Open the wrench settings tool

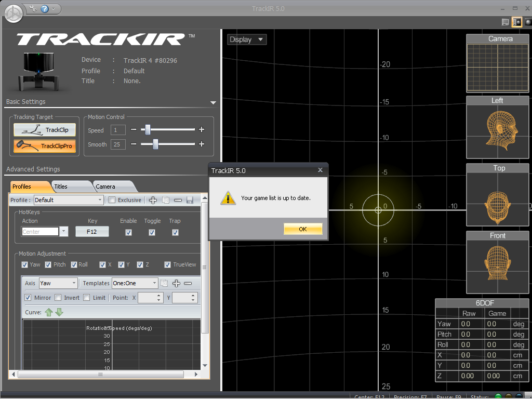tap(33, 8)
